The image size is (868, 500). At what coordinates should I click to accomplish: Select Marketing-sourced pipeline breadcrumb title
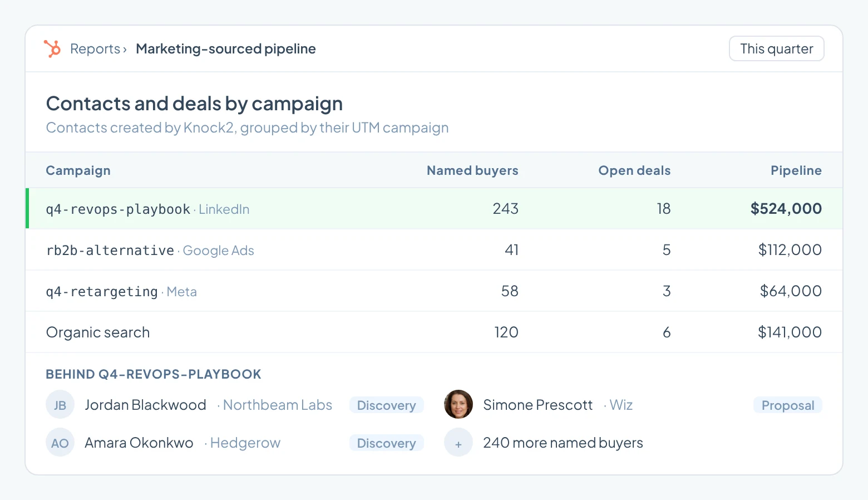coord(226,49)
